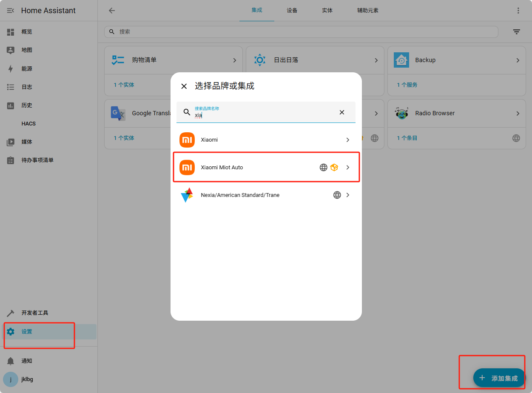The image size is (532, 393).
Task: Click the globe icon on Xiaomi Miot Auto row
Action: coord(324,168)
